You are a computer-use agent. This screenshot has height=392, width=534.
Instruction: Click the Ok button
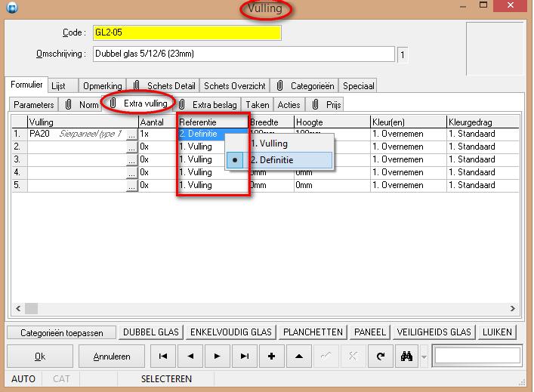[x=40, y=357]
